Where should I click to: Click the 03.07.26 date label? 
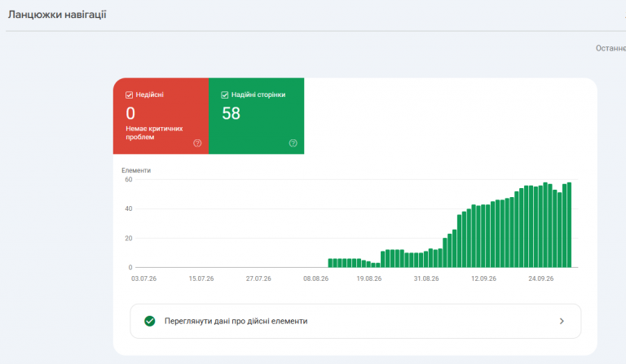pyautogui.click(x=143, y=278)
